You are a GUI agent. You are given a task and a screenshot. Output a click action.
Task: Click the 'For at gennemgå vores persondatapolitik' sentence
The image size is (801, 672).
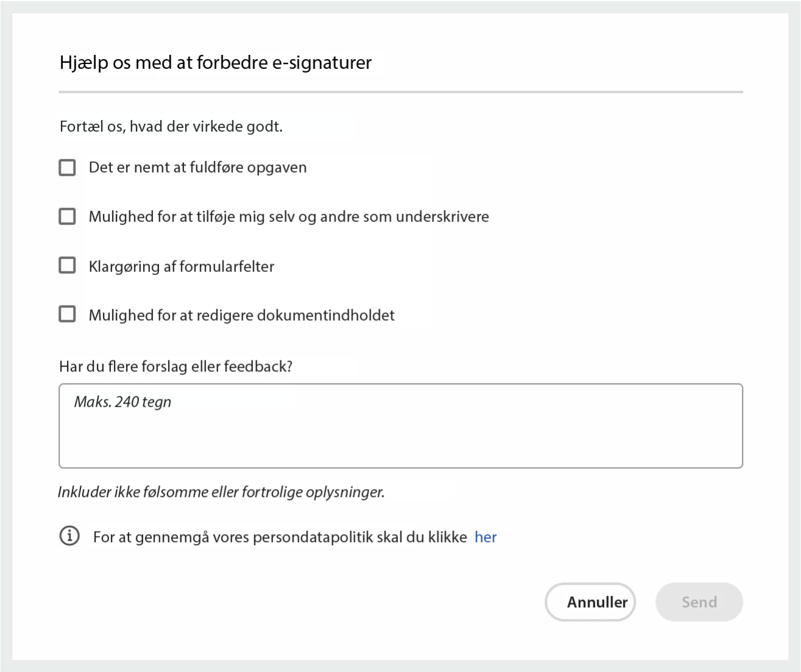point(280,537)
